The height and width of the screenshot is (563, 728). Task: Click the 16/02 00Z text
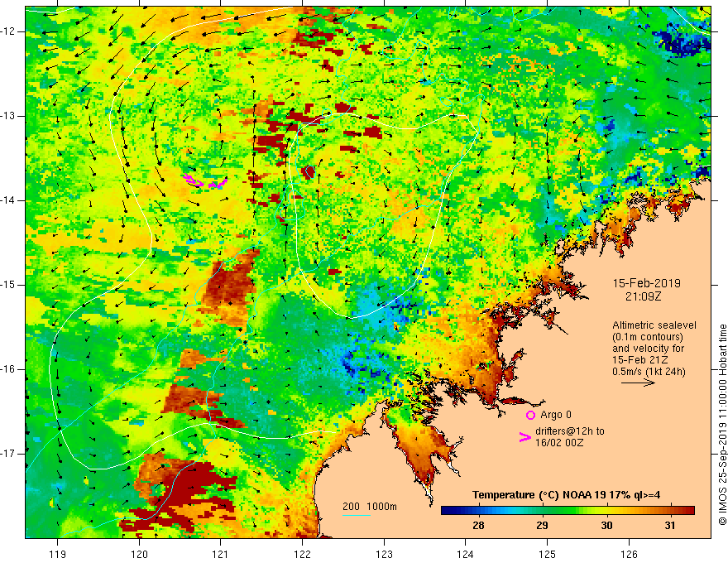559,443
